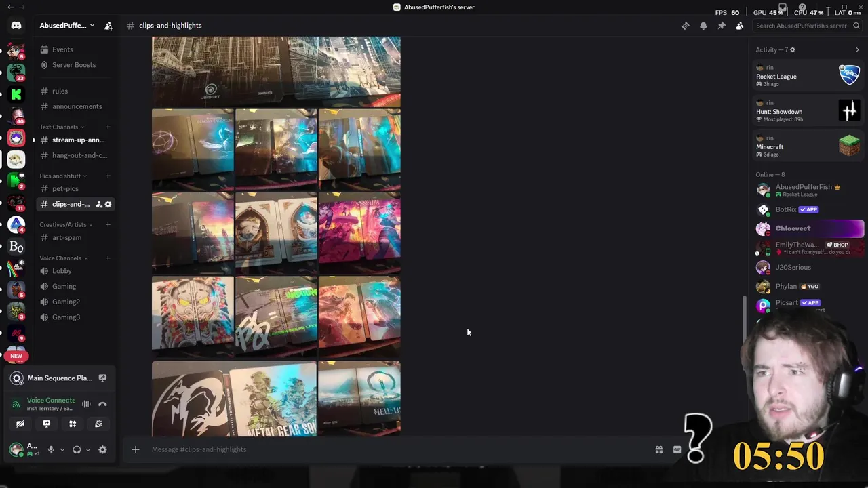Open Discord home direct messages icon
Screen dimensions: 868x488
click(16, 26)
